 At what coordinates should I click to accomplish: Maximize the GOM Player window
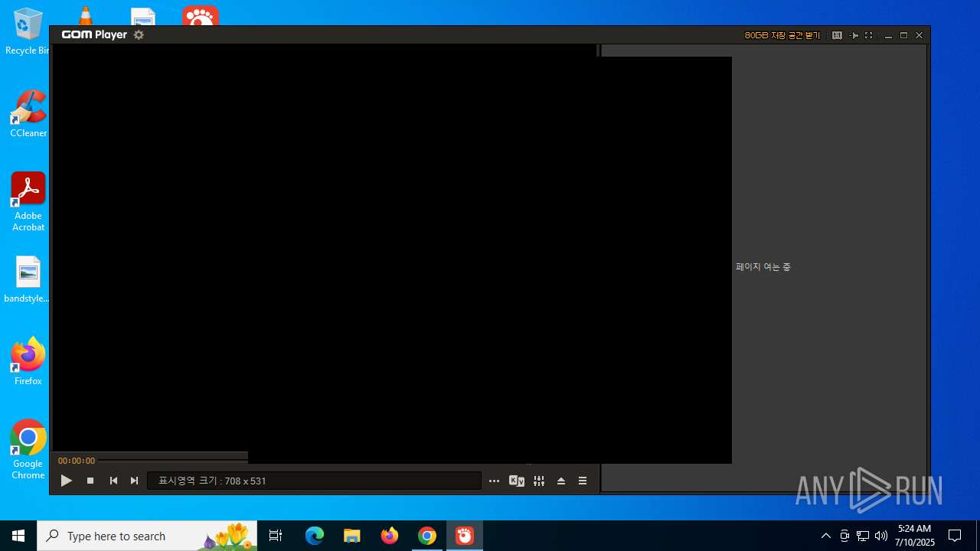coord(903,35)
